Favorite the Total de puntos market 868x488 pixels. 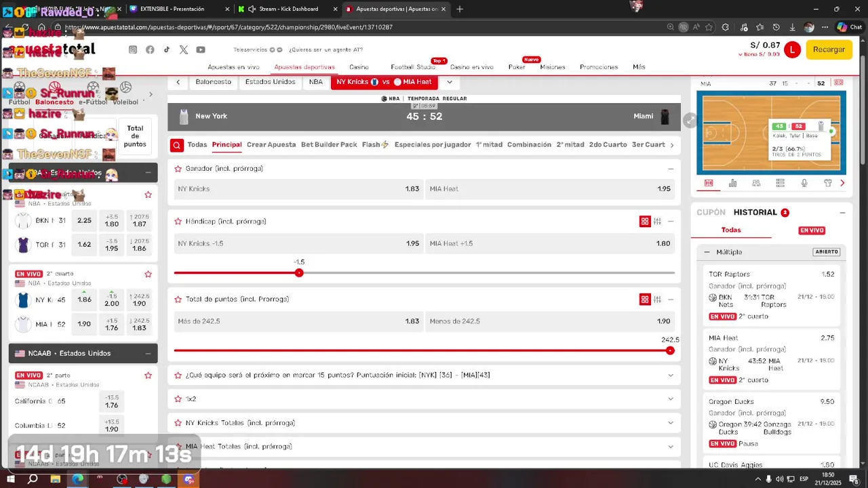pyautogui.click(x=178, y=300)
